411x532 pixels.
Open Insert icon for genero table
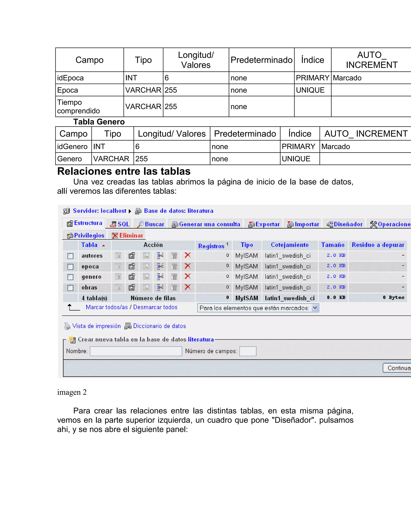(x=160, y=276)
